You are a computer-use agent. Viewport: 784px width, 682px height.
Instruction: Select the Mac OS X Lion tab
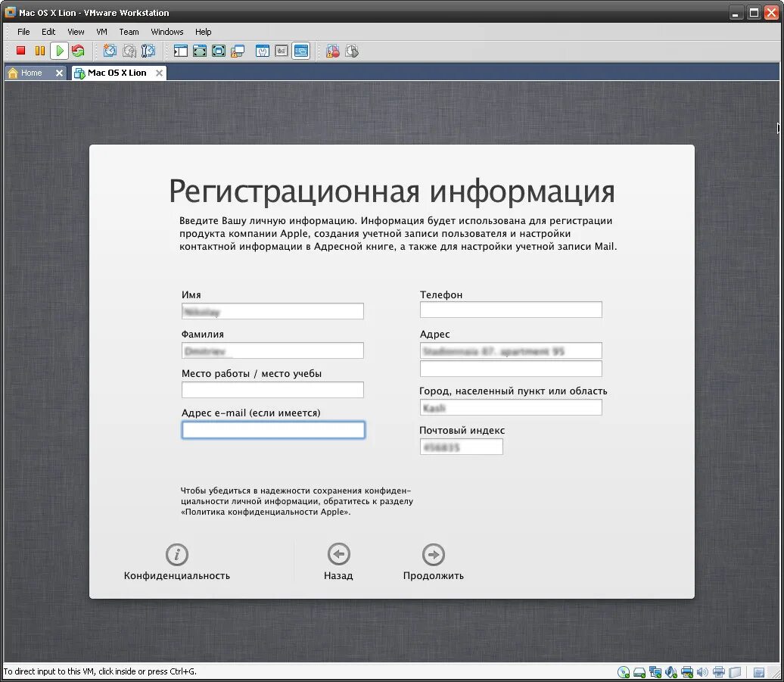pos(117,73)
